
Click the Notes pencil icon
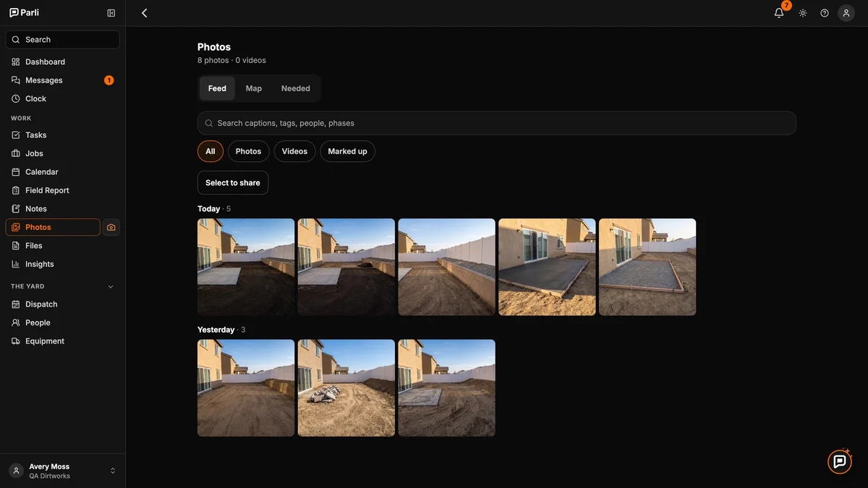[x=16, y=209]
